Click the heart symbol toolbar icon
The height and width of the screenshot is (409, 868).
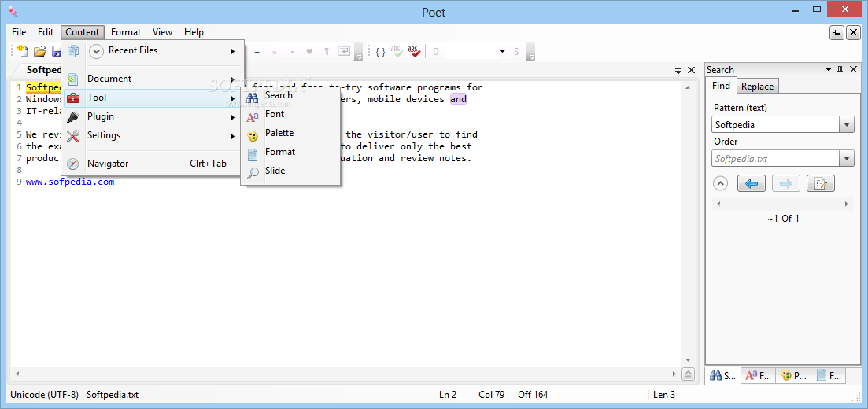tap(309, 52)
